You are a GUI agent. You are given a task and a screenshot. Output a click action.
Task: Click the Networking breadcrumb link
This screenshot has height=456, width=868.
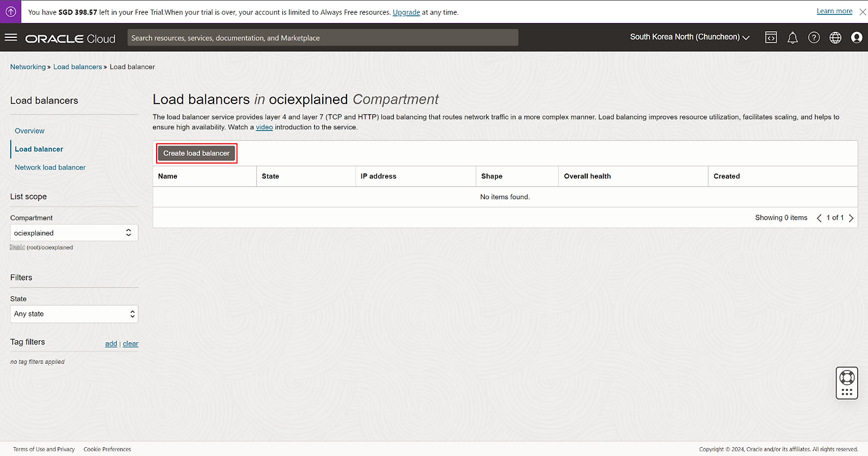tap(28, 67)
